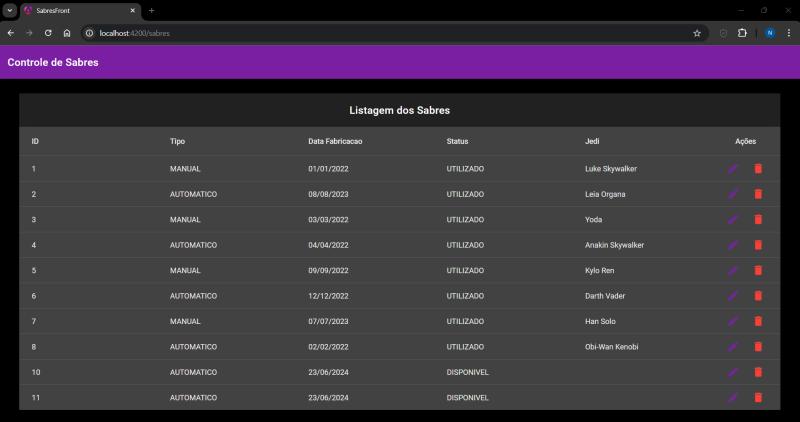Viewport: 800px width, 422px height.
Task: Edit sabre with ID 11
Action: [733, 398]
